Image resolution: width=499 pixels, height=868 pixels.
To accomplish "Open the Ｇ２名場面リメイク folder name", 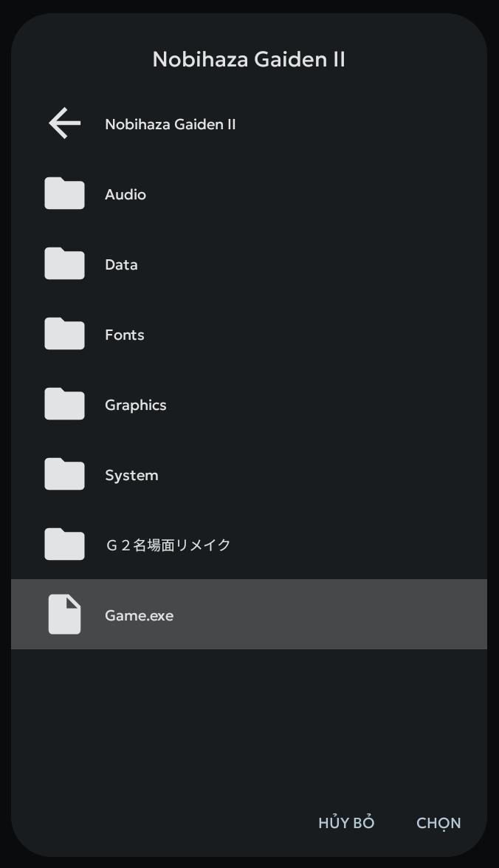I will [168, 545].
